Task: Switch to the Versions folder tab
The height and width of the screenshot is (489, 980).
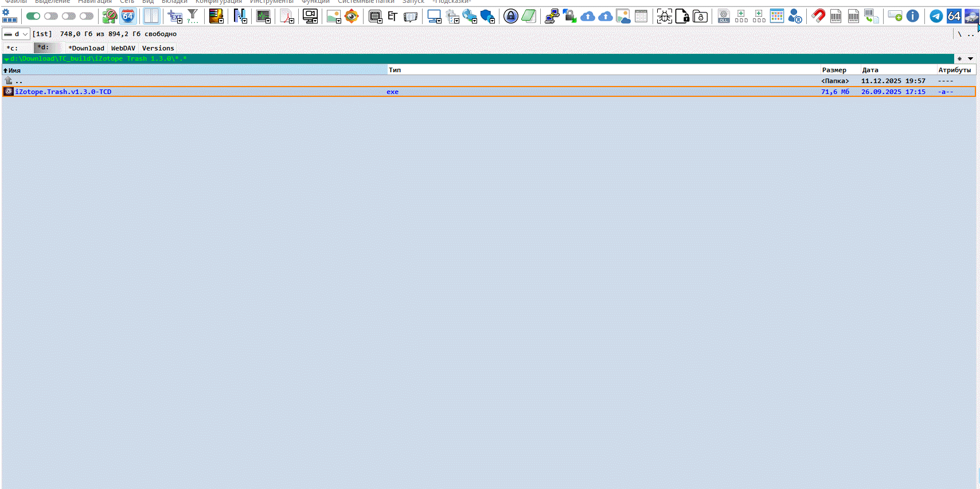Action: point(158,48)
